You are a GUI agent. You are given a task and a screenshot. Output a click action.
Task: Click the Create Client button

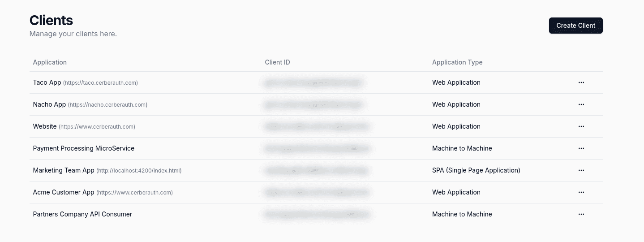[x=575, y=26]
